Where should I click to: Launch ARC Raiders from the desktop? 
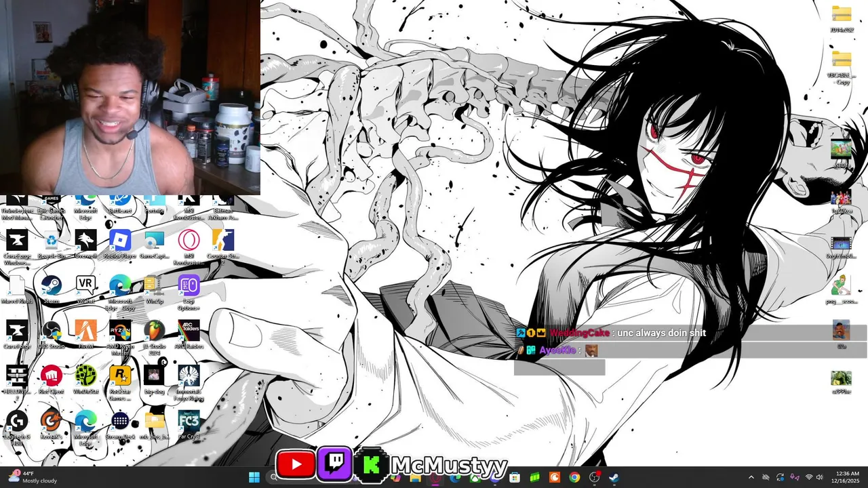(189, 335)
